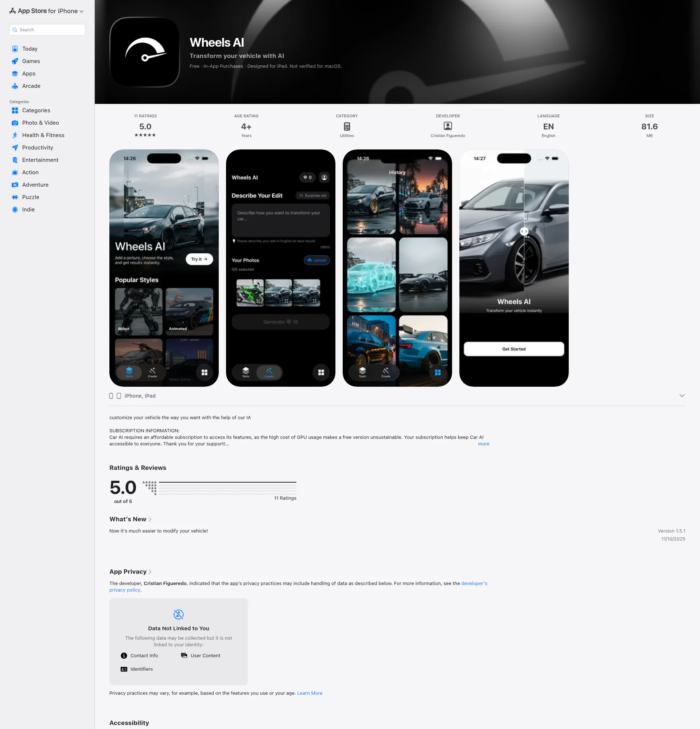This screenshot has width=700, height=729.
Task: Select the Action burst icon
Action: coord(15,172)
